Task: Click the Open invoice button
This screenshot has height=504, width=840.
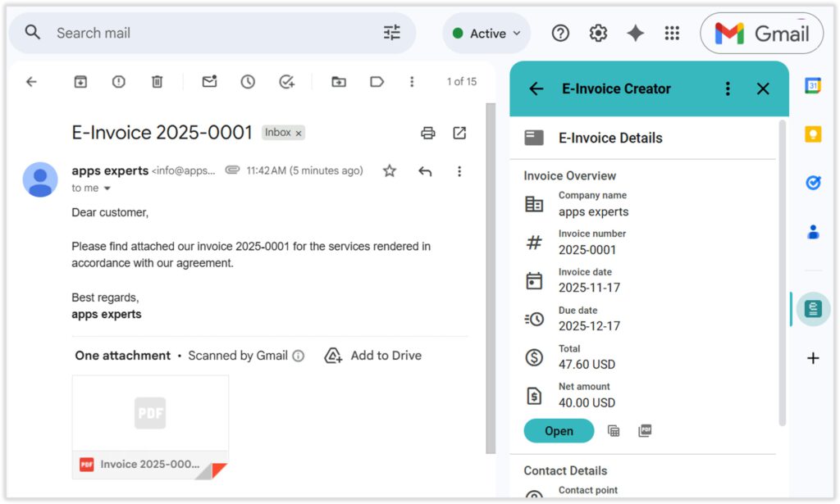Action: tap(559, 431)
